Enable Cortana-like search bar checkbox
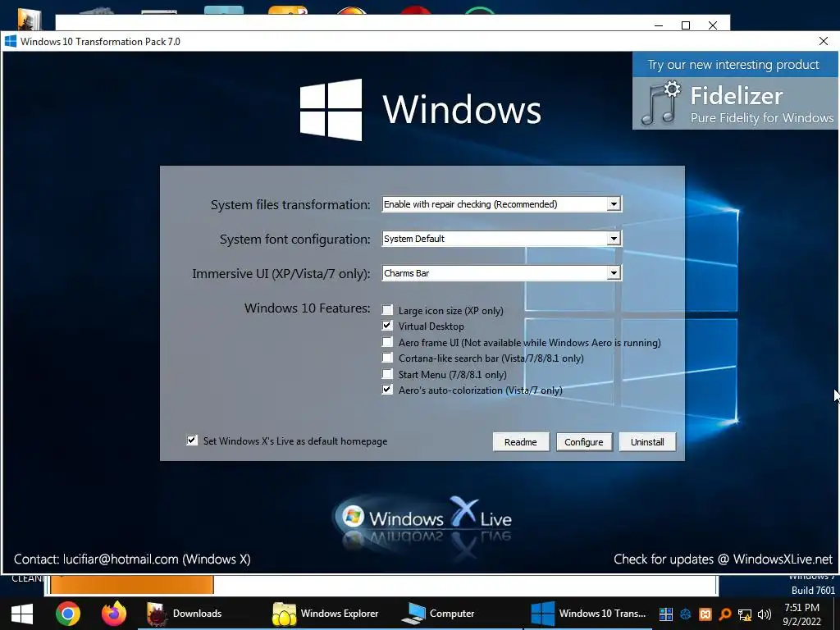Viewport: 840px width, 630px height. click(387, 358)
